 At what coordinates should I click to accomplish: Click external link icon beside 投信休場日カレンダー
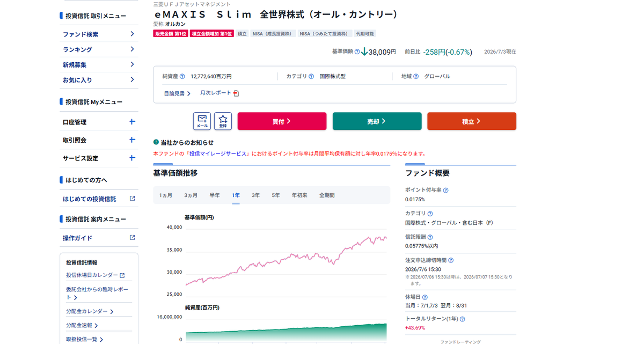pos(122,275)
